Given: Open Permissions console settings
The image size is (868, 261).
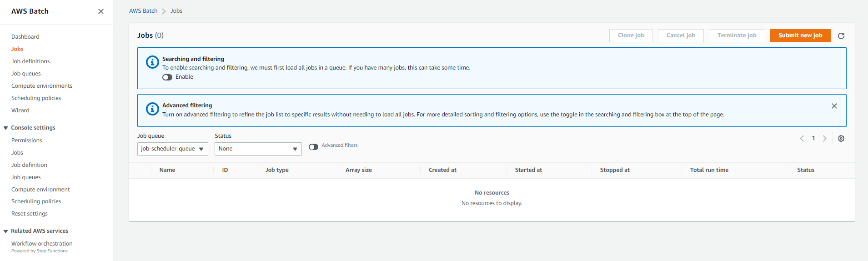Looking at the screenshot, I should pos(27,141).
